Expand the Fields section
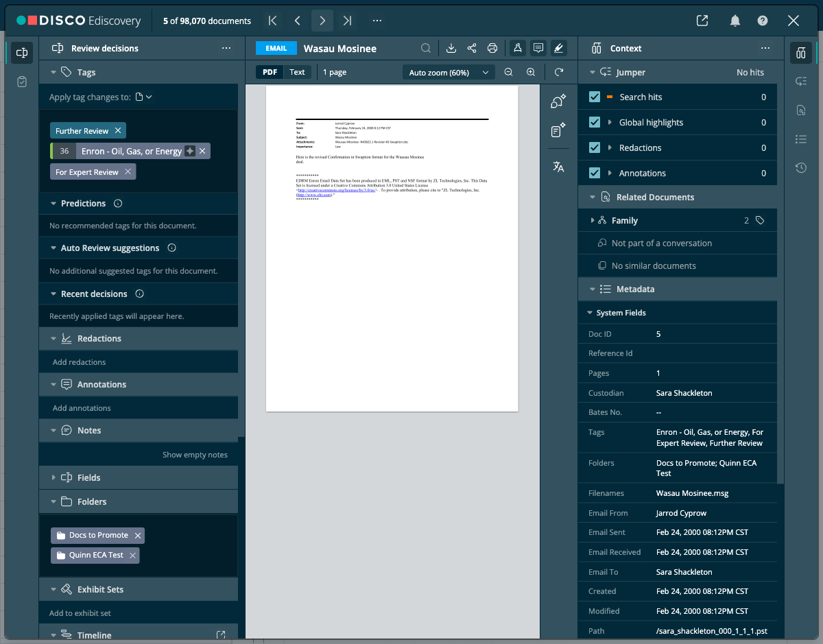 tap(53, 477)
